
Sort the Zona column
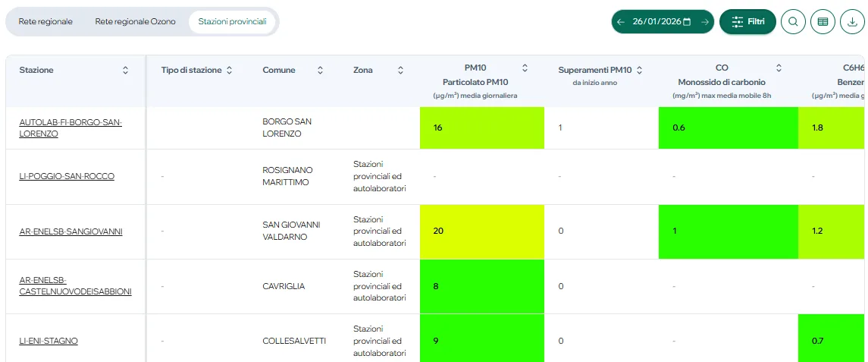400,70
